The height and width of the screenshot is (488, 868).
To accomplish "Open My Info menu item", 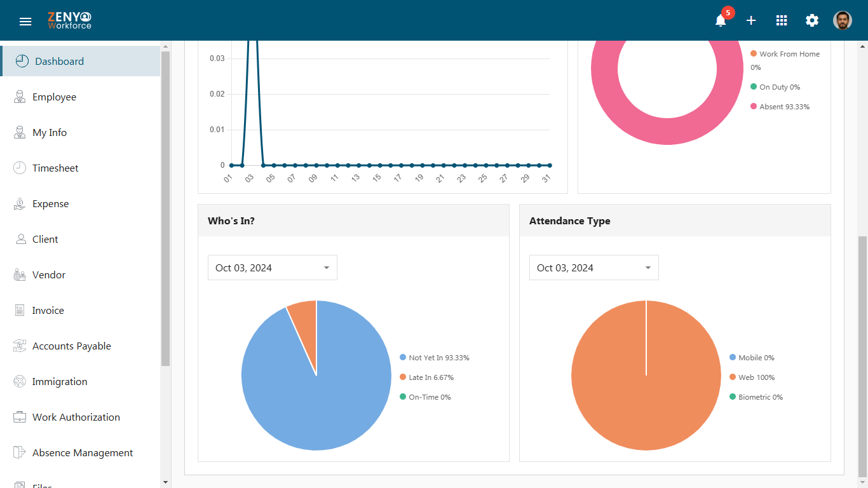I will tap(80, 132).
